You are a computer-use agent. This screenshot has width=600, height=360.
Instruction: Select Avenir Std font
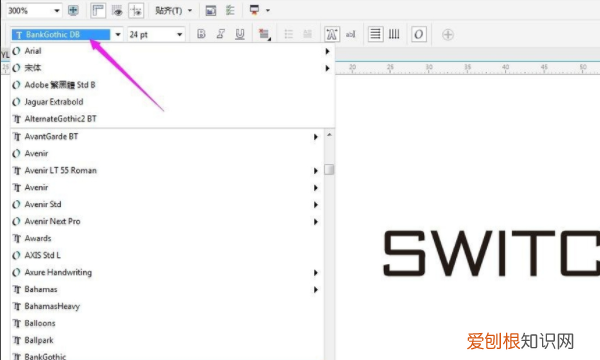42,204
